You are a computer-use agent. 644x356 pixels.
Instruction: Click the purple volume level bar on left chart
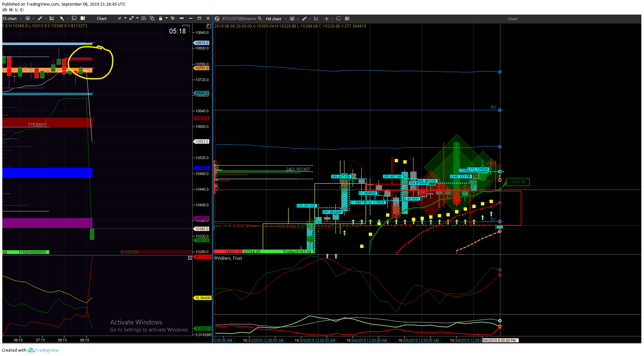(x=47, y=223)
